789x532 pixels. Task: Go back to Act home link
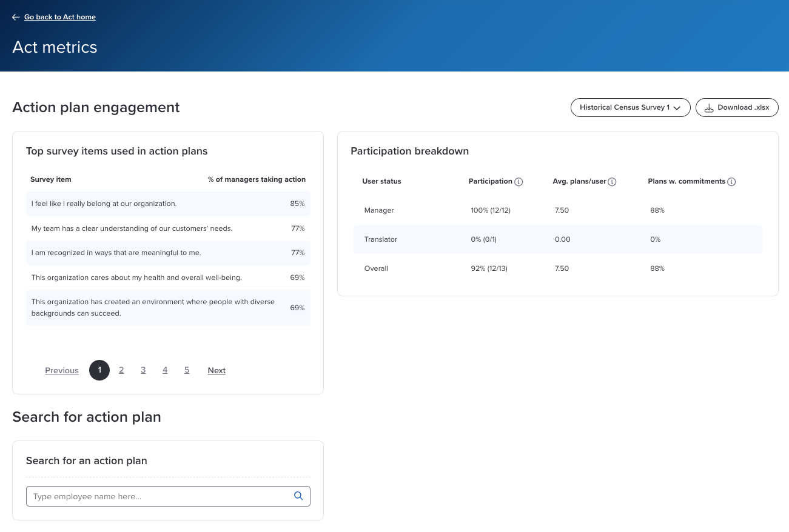(x=60, y=17)
